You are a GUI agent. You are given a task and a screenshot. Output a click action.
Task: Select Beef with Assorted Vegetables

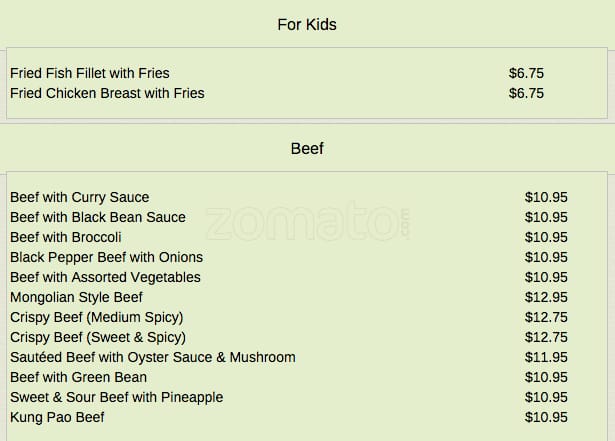(x=105, y=277)
